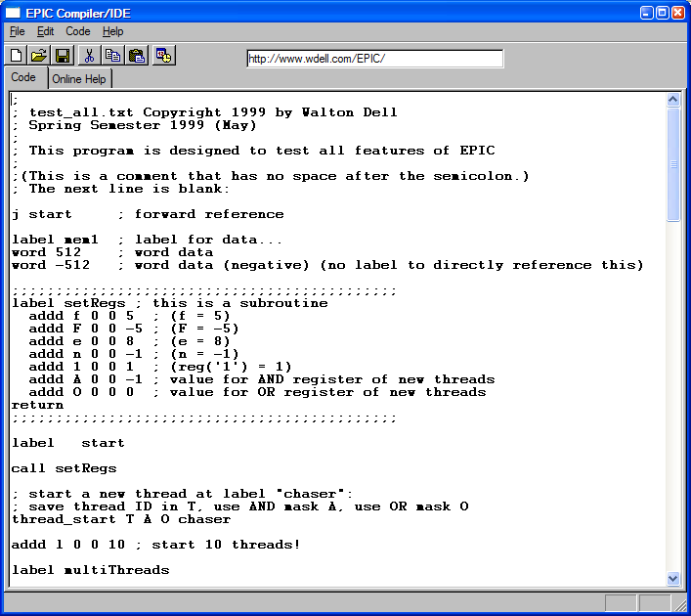Image resolution: width=691 pixels, height=616 pixels.
Task: Click the 'The next line is blank' comment
Action: pos(121,189)
